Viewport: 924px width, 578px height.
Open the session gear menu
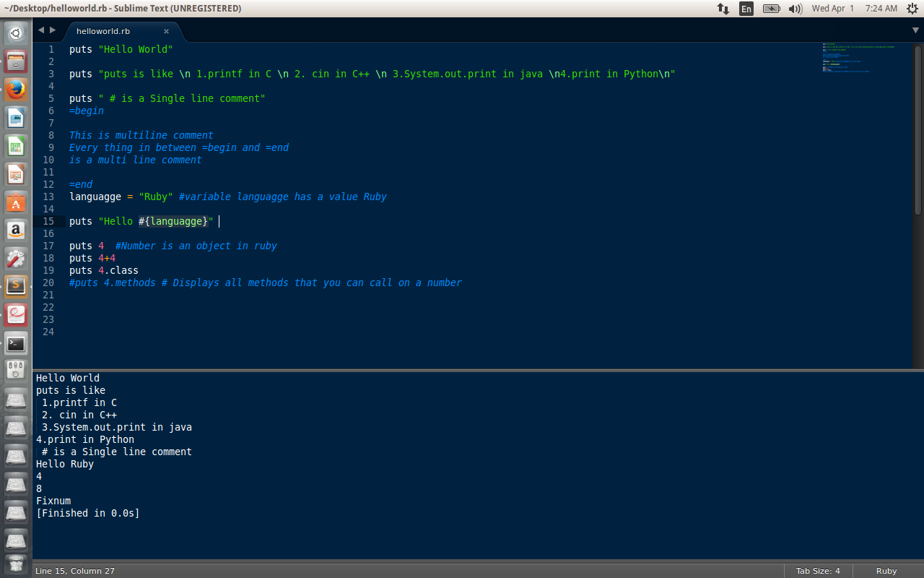click(912, 8)
